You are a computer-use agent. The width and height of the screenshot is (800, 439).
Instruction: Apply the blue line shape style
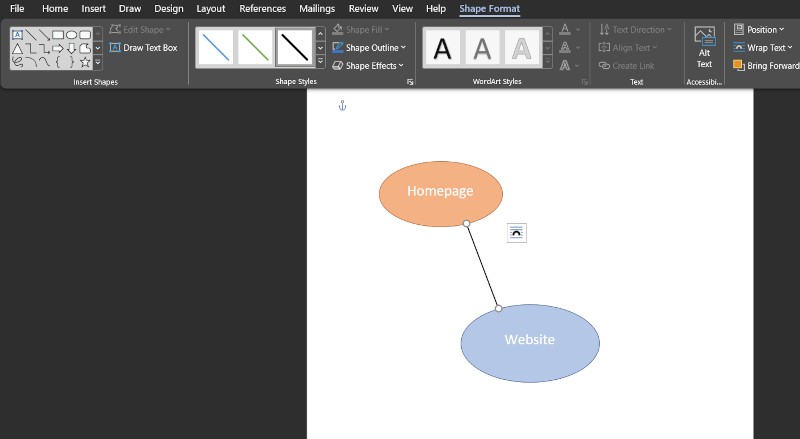coord(215,47)
